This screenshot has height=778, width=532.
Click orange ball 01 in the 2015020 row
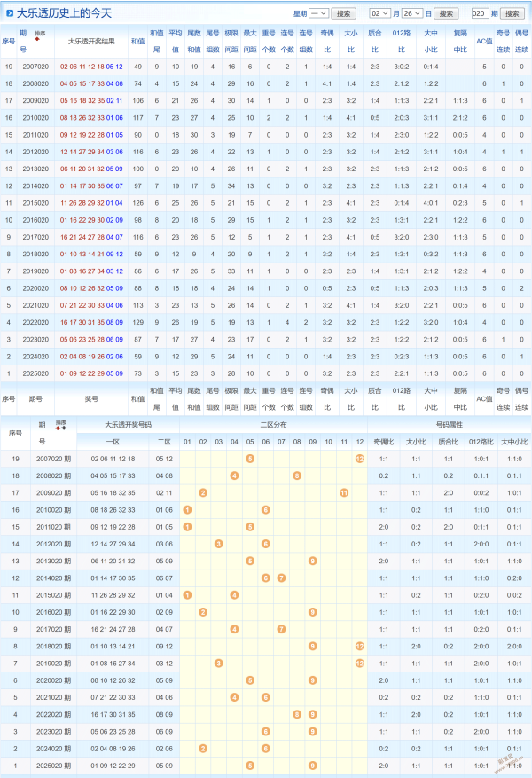pyautogui.click(x=187, y=594)
